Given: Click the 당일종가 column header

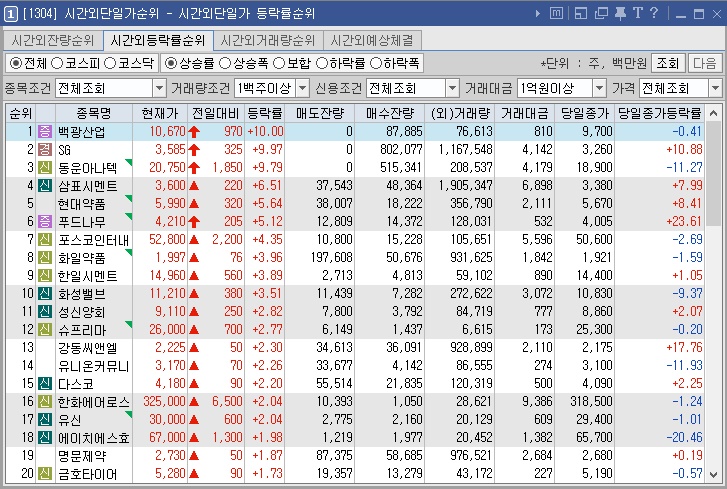Looking at the screenshot, I should pos(585,113).
